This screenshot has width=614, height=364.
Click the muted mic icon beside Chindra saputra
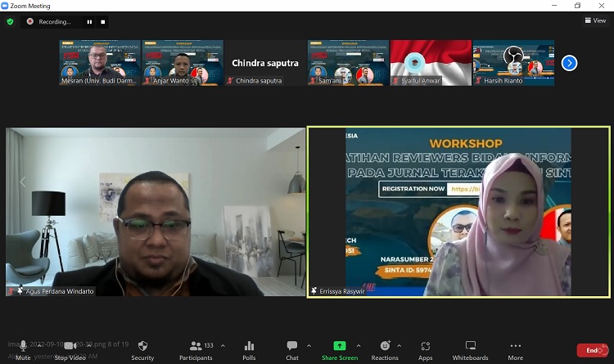(230, 81)
